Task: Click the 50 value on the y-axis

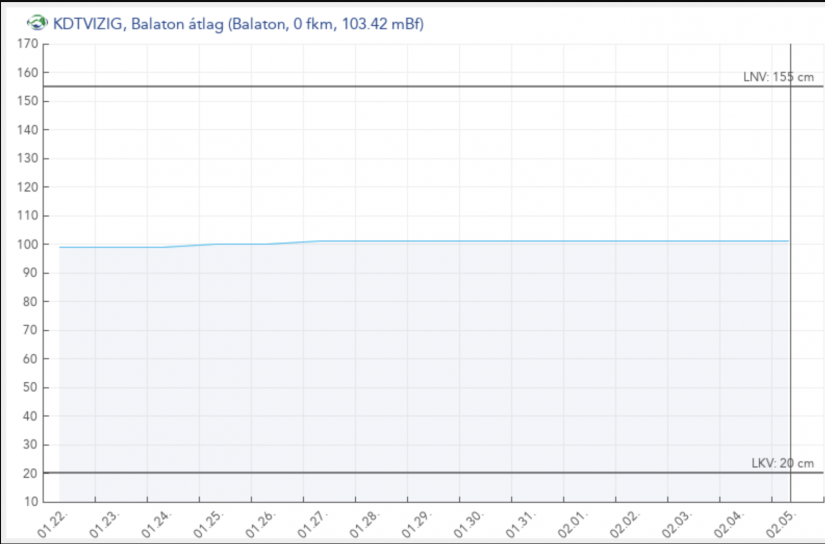Action: point(29,387)
